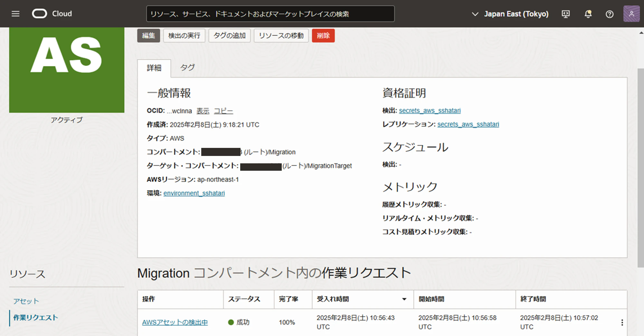This screenshot has height=336, width=644.
Task: Sort by the 受入れ時間 column arrow
Action: (404, 299)
